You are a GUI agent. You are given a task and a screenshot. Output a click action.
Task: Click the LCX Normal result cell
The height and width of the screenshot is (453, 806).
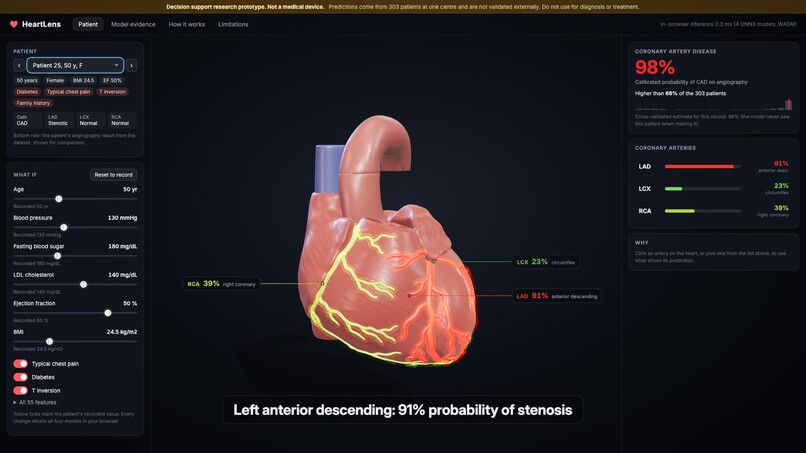[x=90, y=120]
